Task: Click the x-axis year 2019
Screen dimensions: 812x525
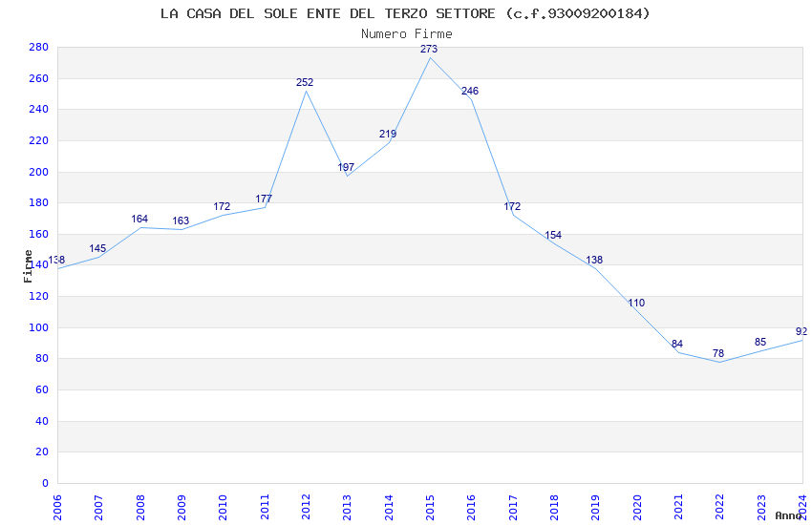Action: [596, 508]
